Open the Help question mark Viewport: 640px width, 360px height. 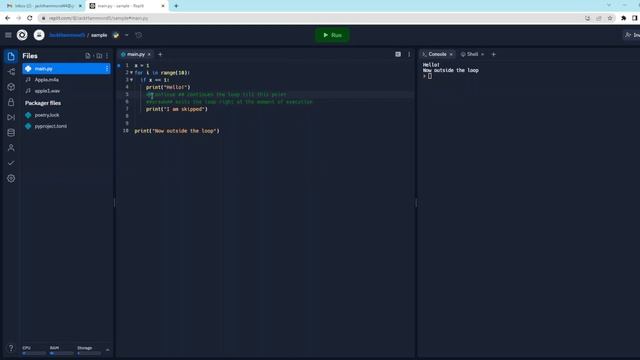(11, 348)
